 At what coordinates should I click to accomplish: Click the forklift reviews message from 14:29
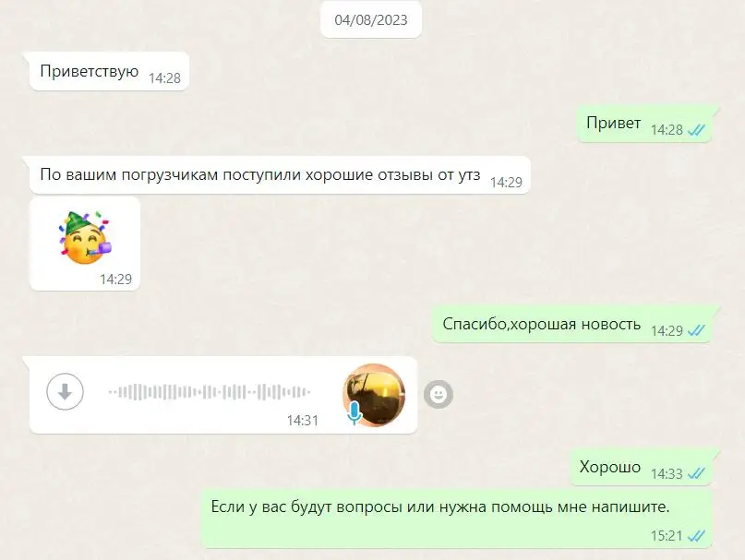tap(280, 174)
